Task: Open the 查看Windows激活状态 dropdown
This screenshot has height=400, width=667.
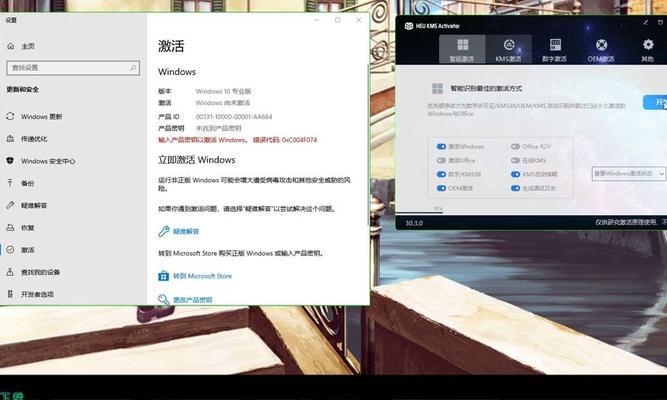Action: (628, 174)
